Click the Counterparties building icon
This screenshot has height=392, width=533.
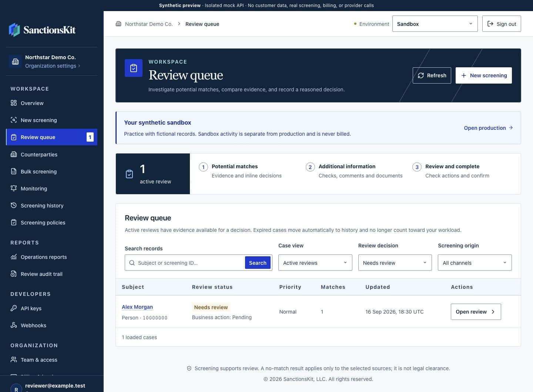[14, 154]
